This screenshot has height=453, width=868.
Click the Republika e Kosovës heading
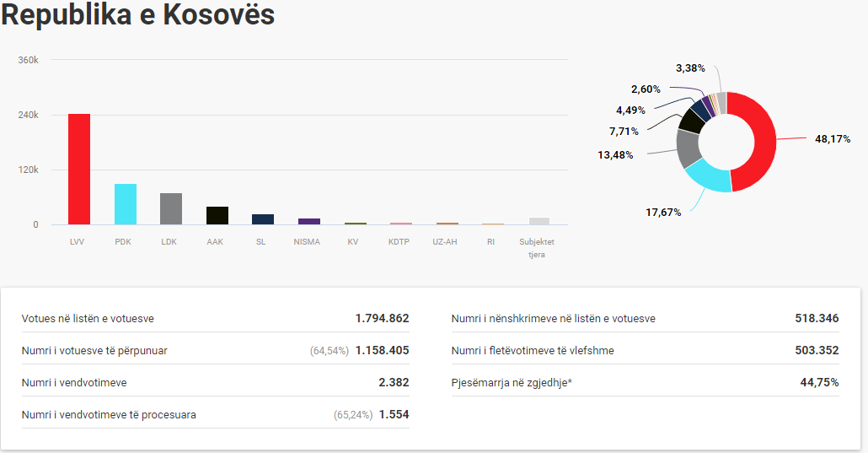pos(137,15)
